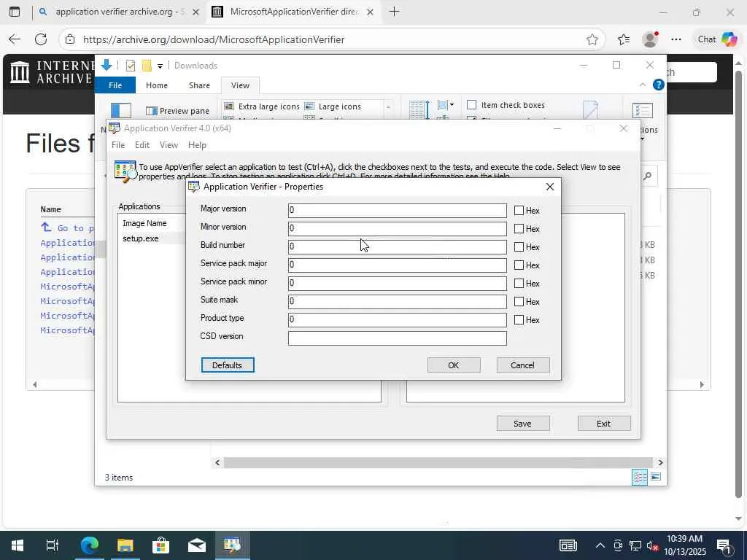Check Hex for Service pack minor
747x560 pixels.
[519, 284]
